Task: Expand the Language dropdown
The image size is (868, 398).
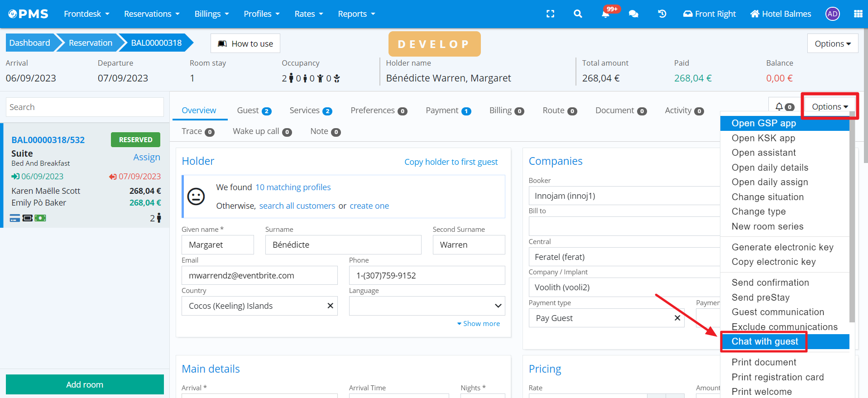Action: pyautogui.click(x=498, y=306)
